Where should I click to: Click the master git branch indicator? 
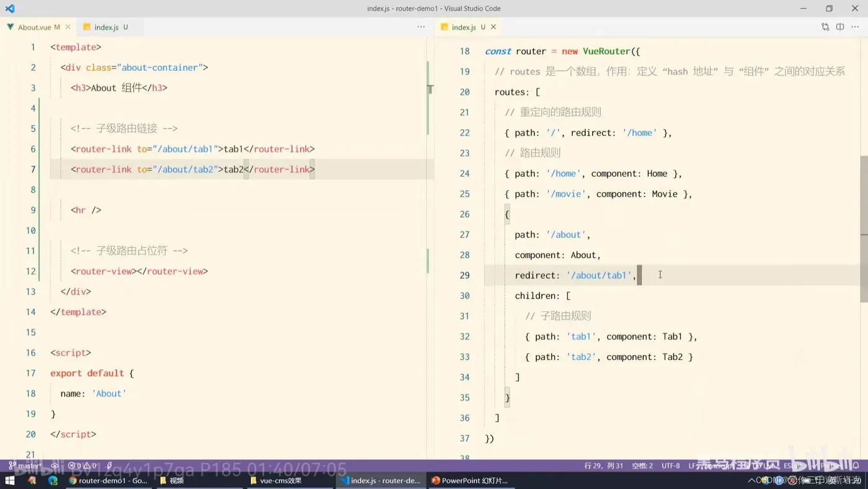pos(25,465)
